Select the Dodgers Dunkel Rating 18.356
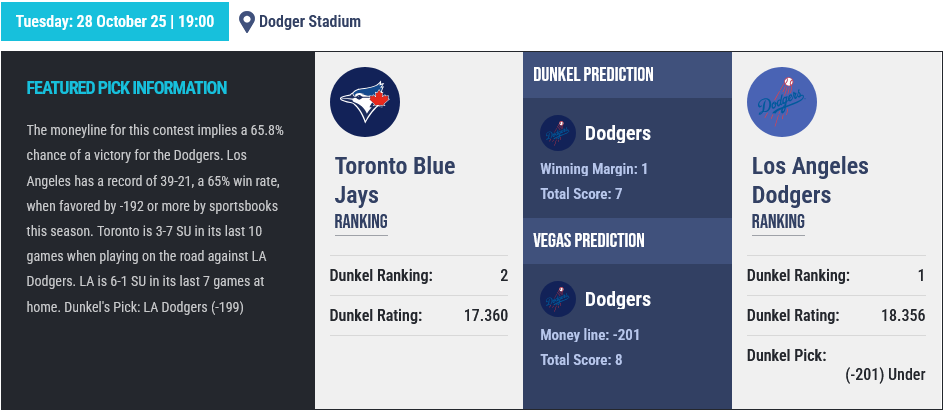 (x=903, y=316)
